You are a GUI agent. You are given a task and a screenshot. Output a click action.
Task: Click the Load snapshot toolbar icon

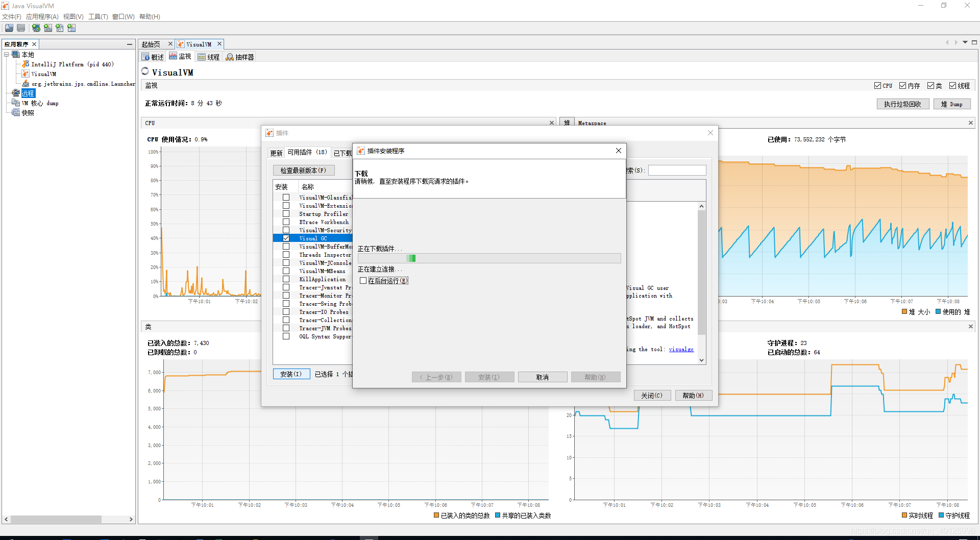(x=9, y=28)
